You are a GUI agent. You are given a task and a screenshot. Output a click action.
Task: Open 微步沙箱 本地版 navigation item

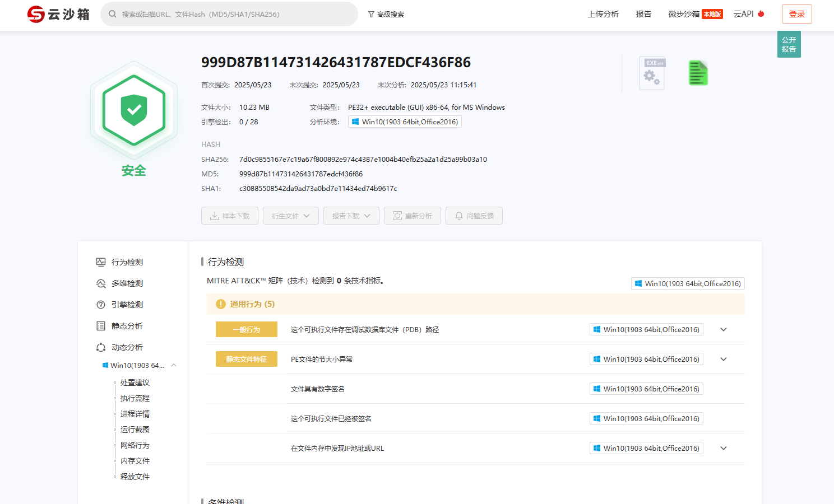(x=695, y=14)
